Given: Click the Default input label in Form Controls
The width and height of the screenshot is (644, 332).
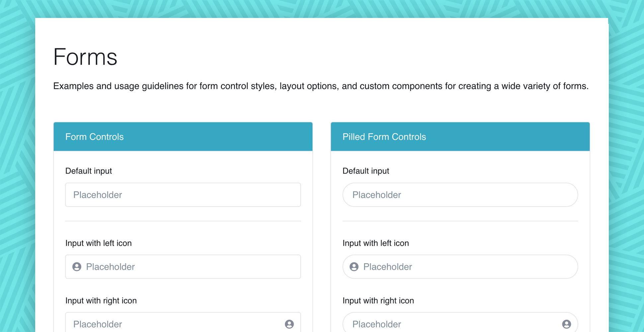Looking at the screenshot, I should [x=89, y=171].
